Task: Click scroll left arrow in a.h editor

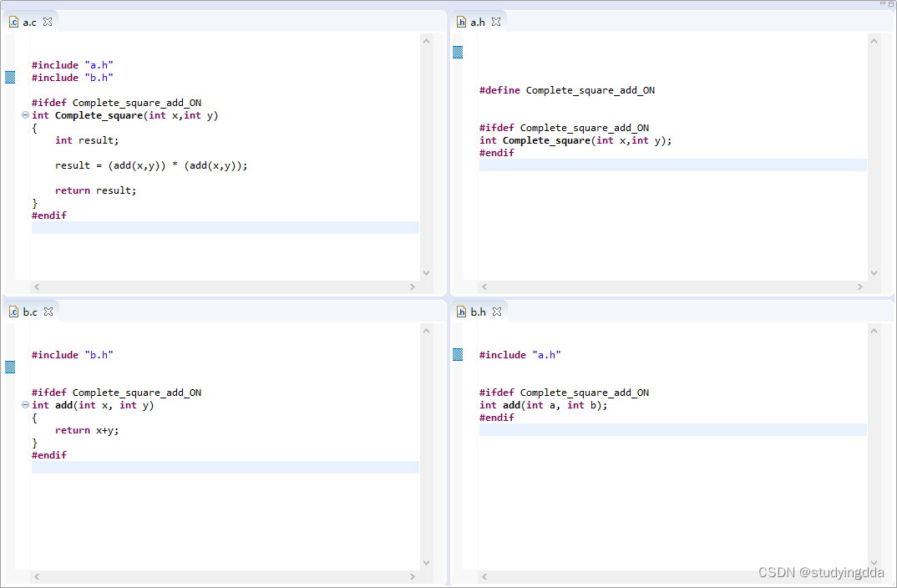Action: (x=484, y=287)
